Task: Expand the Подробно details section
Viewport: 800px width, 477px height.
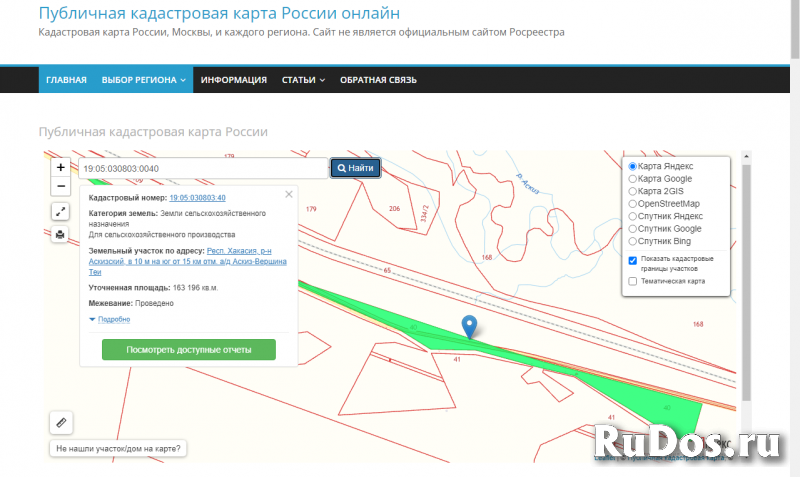Action: point(110,319)
